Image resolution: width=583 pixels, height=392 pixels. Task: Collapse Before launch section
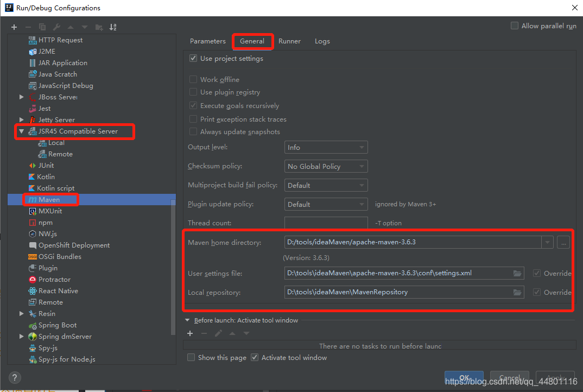pos(187,320)
